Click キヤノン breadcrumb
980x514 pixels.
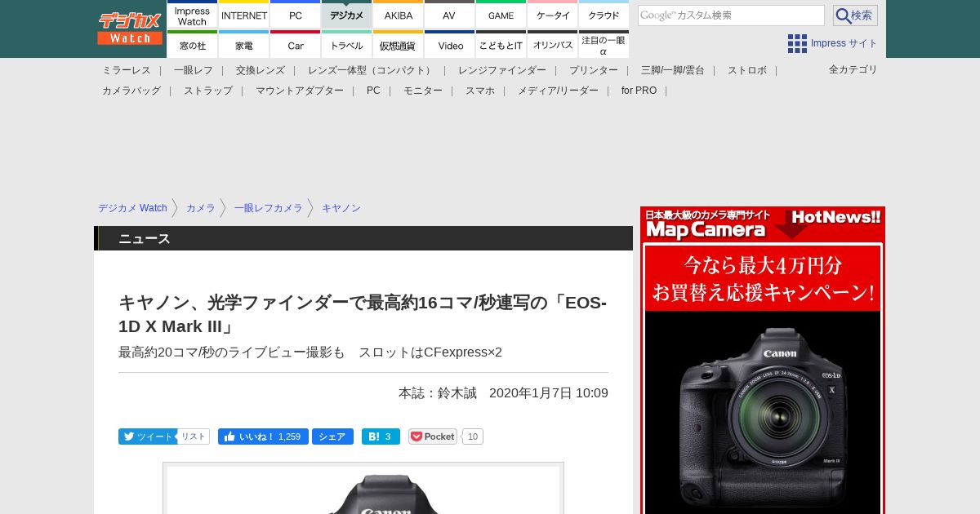point(341,208)
